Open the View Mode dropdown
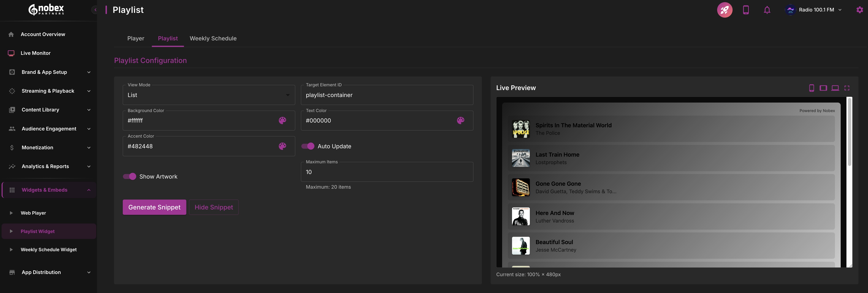 point(208,95)
